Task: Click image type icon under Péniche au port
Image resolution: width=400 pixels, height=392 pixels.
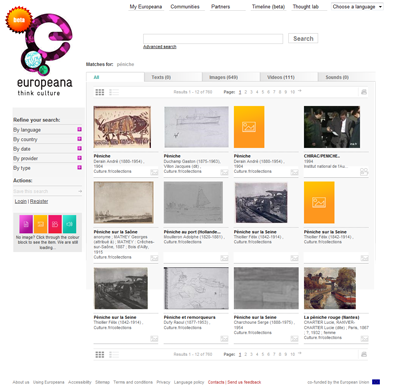Action: (x=224, y=258)
